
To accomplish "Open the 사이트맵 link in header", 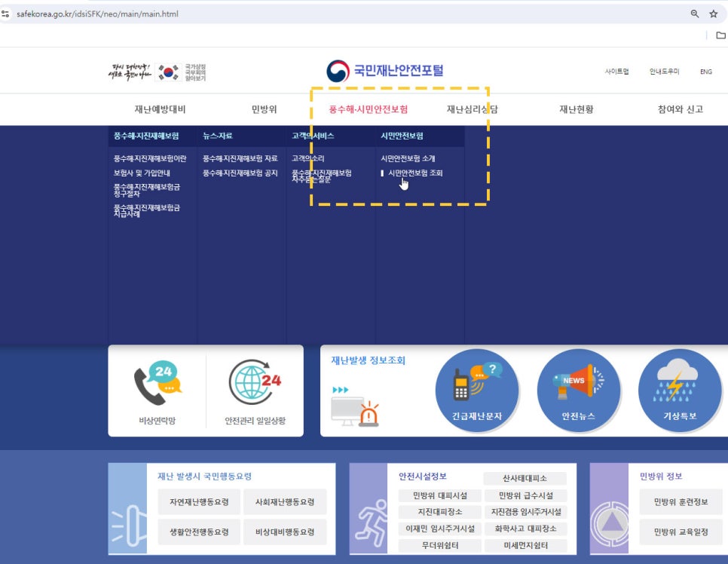I will [616, 72].
